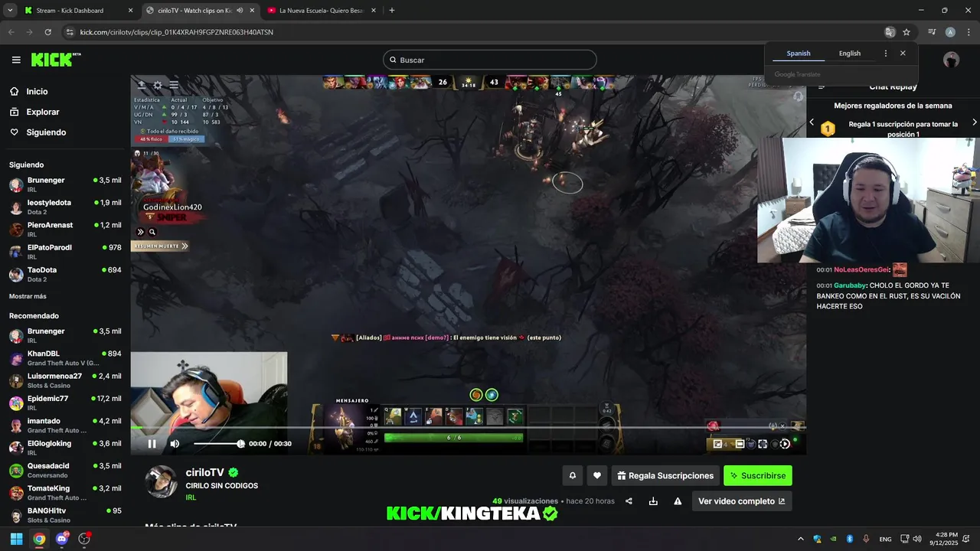Screen dimensions: 980x551
Task: Show previous top gifter with left chevron
Action: (812, 122)
